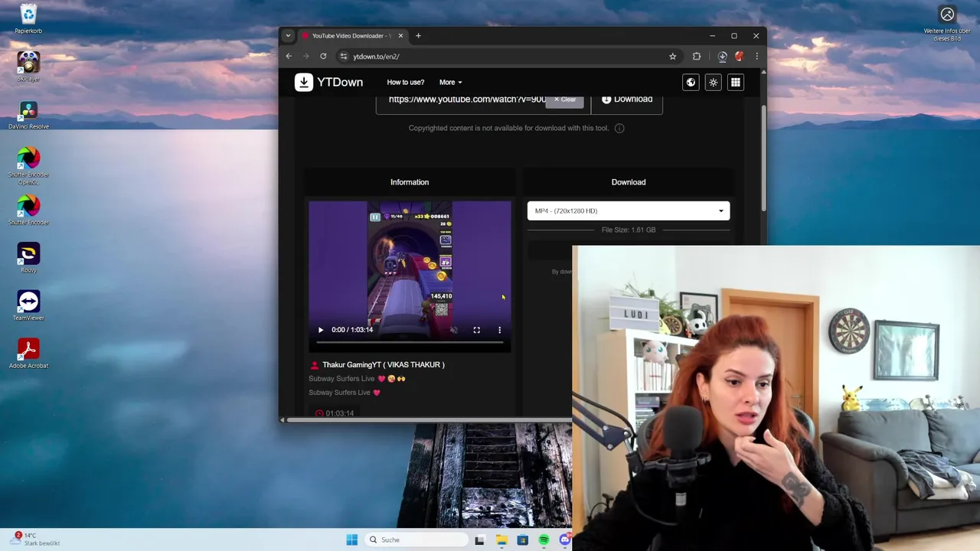Open the browser downloads icon
Viewport: 980px width, 551px height.
722,56
